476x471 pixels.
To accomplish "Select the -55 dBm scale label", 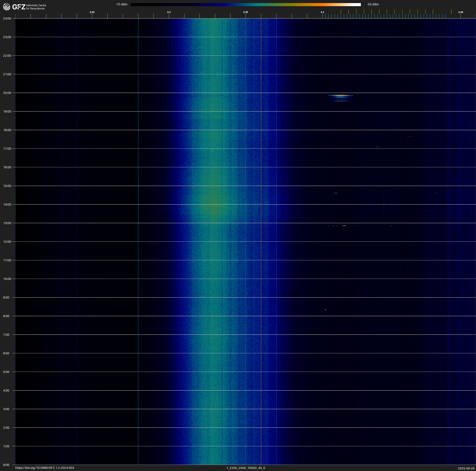I will point(373,4).
